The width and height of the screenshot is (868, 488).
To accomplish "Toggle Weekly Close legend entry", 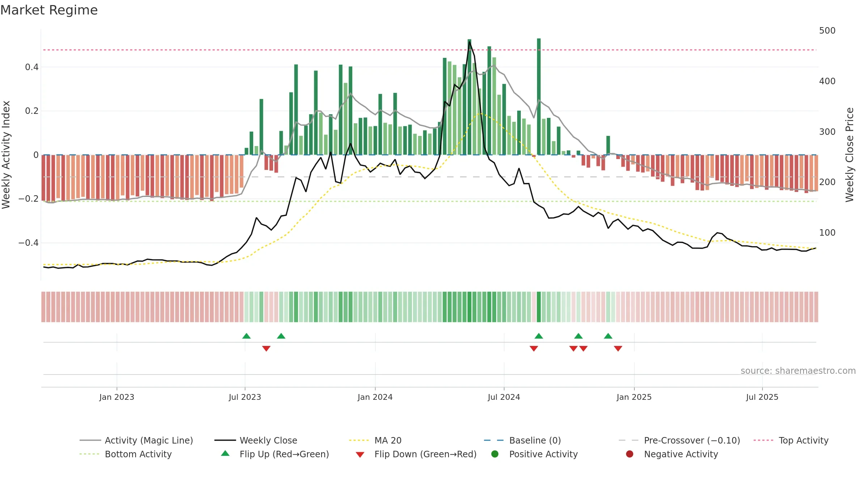I will (256, 440).
